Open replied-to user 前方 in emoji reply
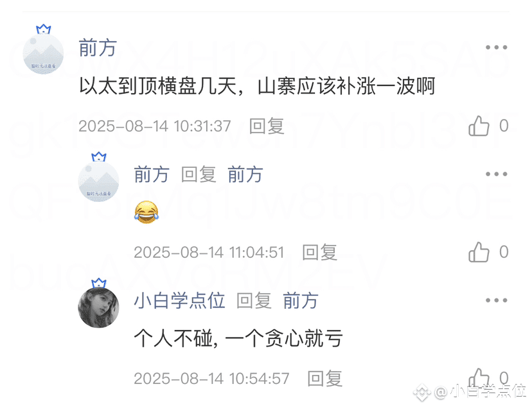Image resolution: width=532 pixels, height=409 pixels. click(x=245, y=174)
